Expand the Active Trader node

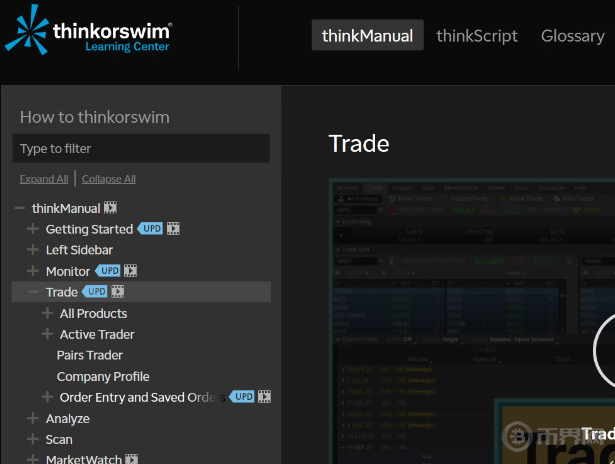[x=47, y=334]
